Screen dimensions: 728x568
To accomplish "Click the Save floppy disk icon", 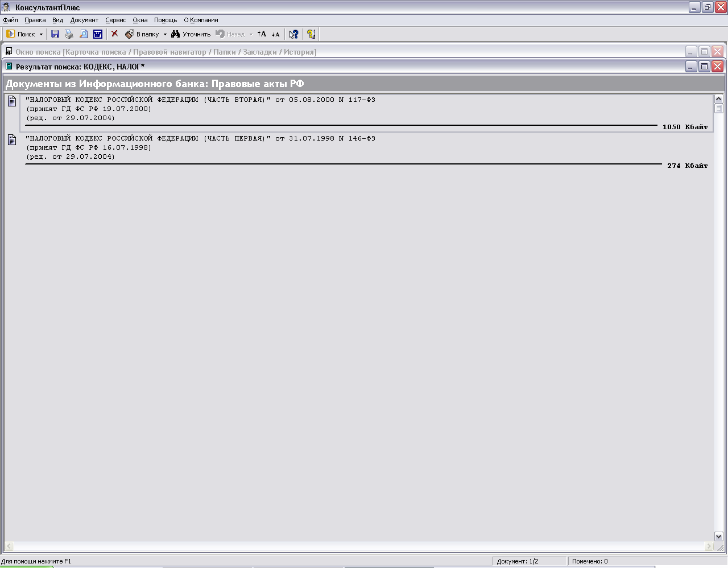I will pos(55,34).
